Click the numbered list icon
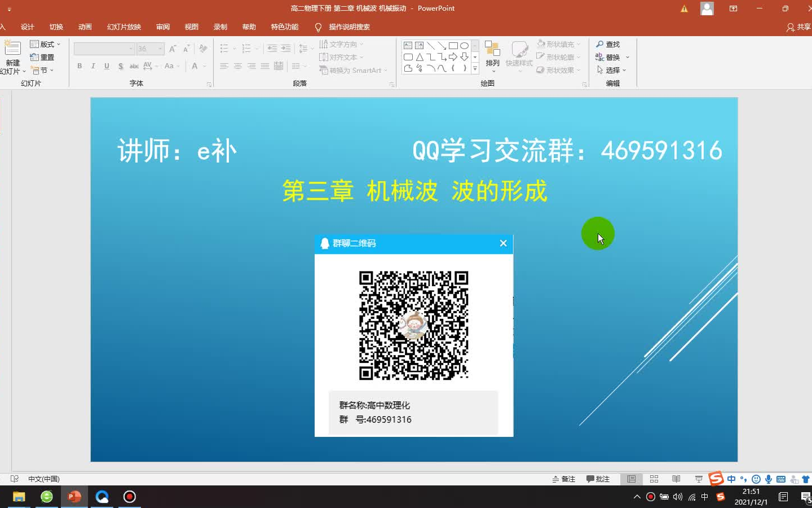 pos(246,49)
